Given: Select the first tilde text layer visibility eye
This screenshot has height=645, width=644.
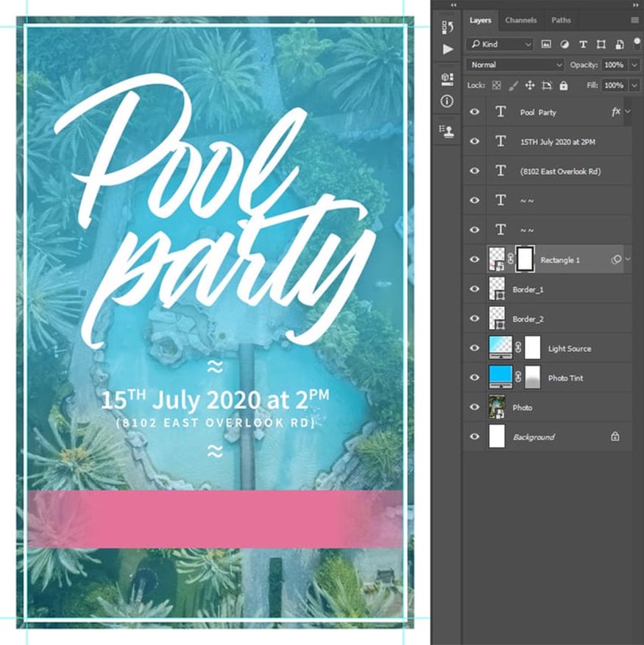Looking at the screenshot, I should coord(474,200).
